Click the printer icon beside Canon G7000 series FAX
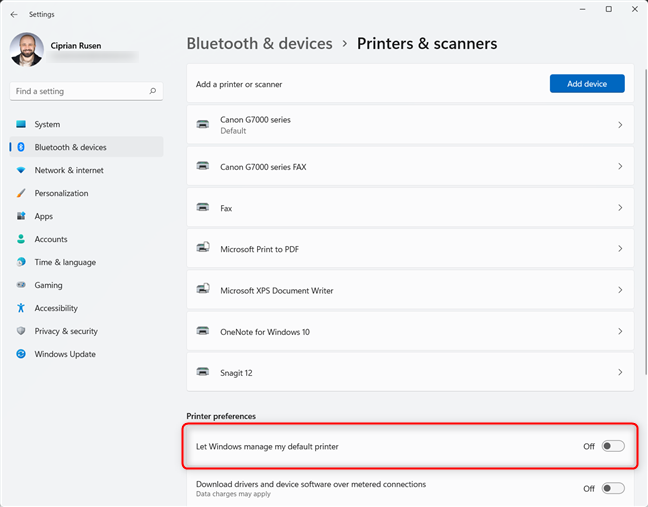Image resolution: width=648 pixels, height=507 pixels. (202, 166)
